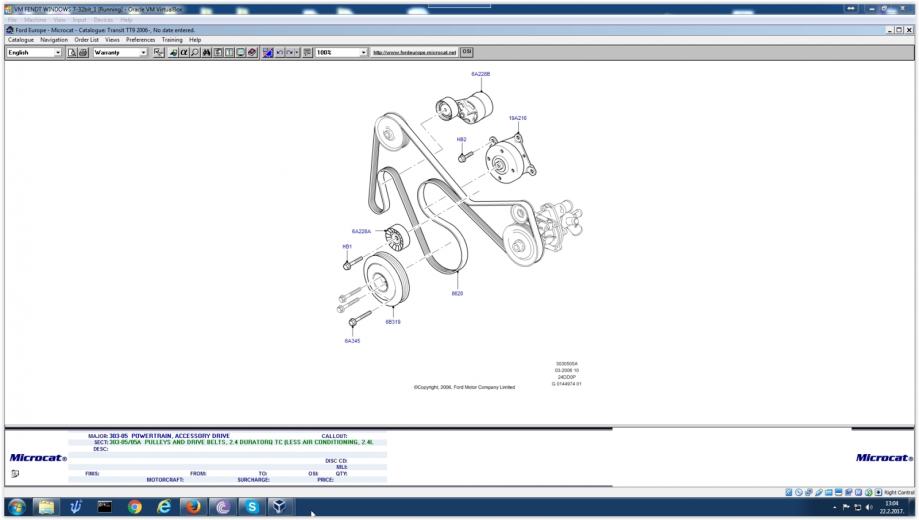Open the Catalogue menu

(x=21, y=40)
